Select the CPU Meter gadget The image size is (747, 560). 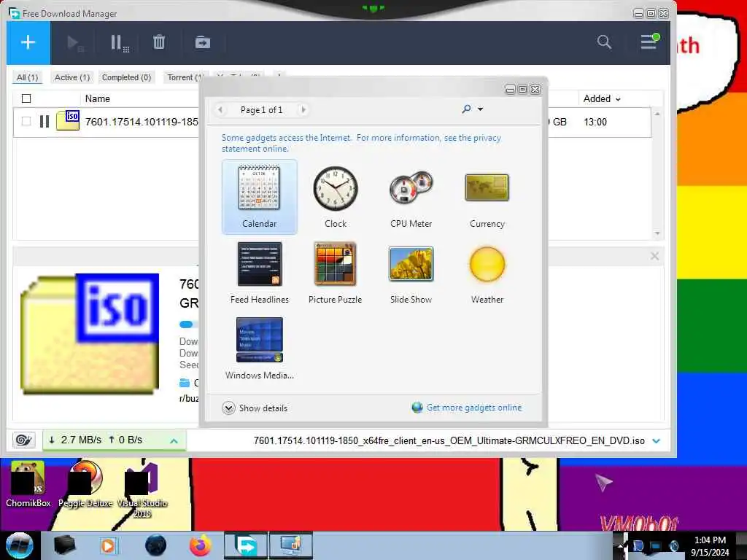click(411, 197)
